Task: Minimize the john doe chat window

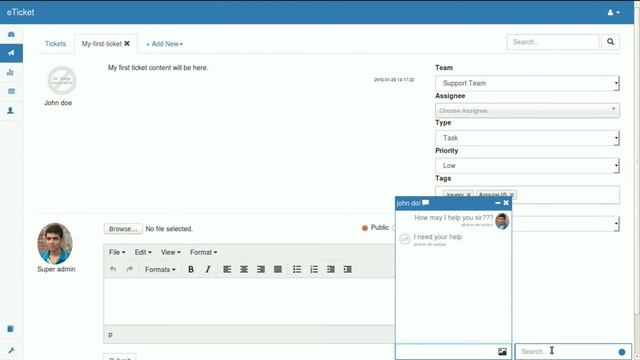Action: tap(498, 203)
